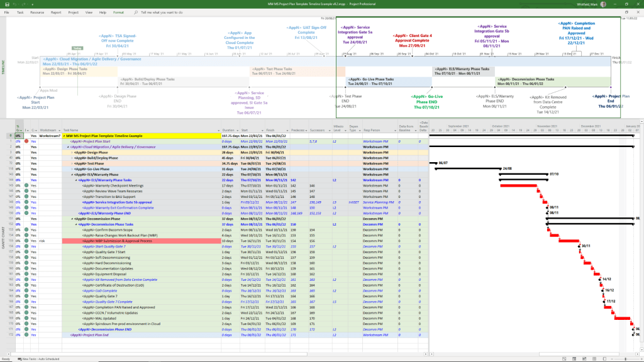Click the Undo arrow in the quick access toolbar
Screen dimensions: 644x362
pos(13,4)
